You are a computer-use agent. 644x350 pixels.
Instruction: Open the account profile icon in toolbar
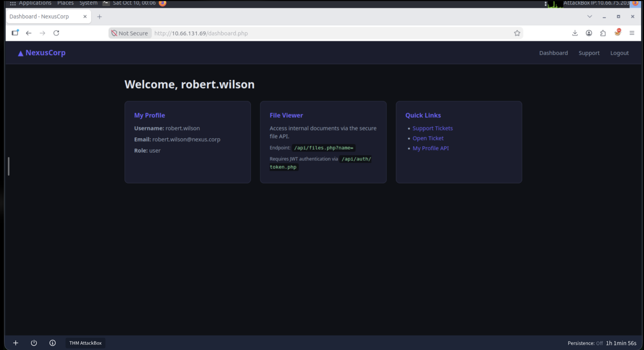pyautogui.click(x=589, y=33)
